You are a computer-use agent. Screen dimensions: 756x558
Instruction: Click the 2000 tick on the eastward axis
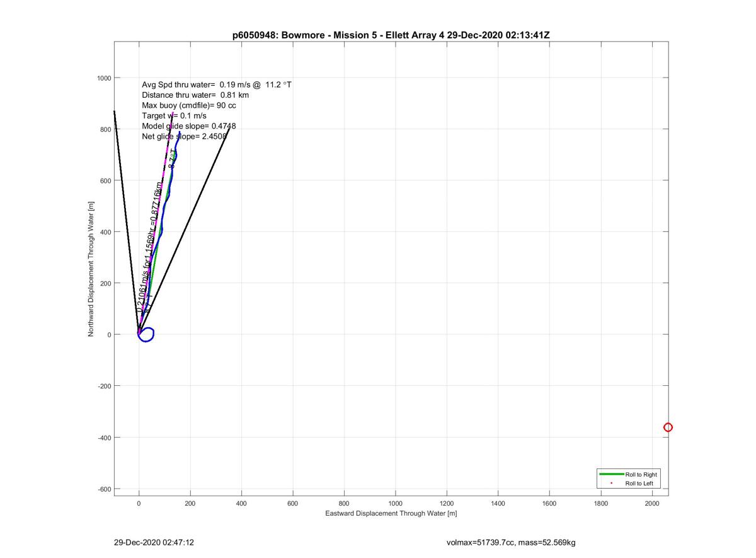coord(653,504)
